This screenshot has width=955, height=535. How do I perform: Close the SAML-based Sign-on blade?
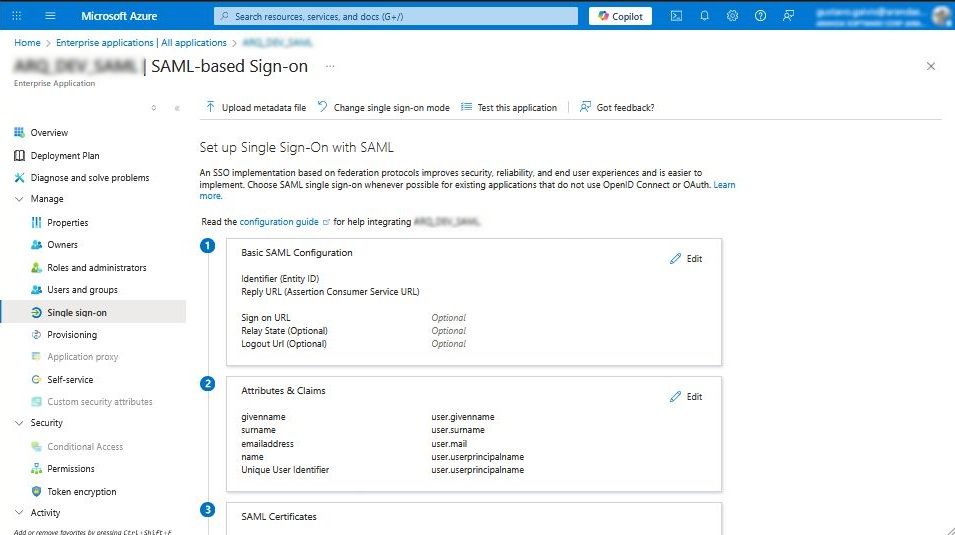(931, 66)
